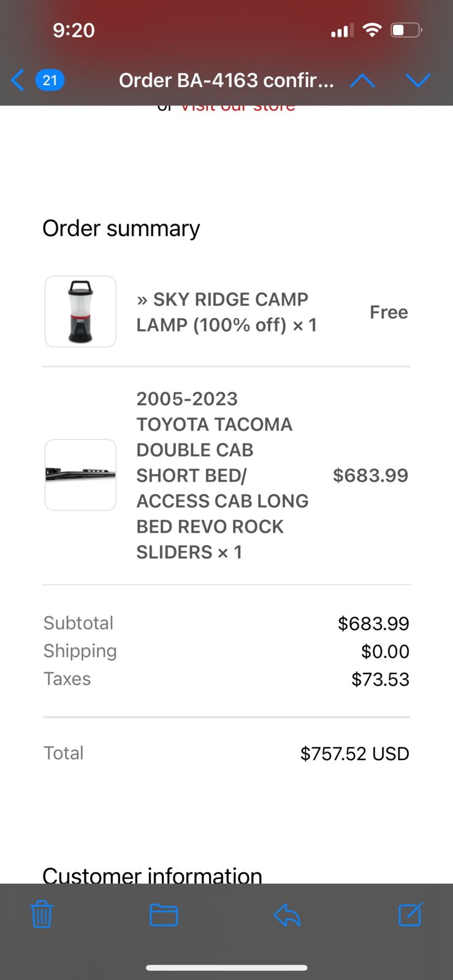Image resolution: width=453 pixels, height=980 pixels.
Task: Tap the Customer information heading
Action: click(152, 875)
